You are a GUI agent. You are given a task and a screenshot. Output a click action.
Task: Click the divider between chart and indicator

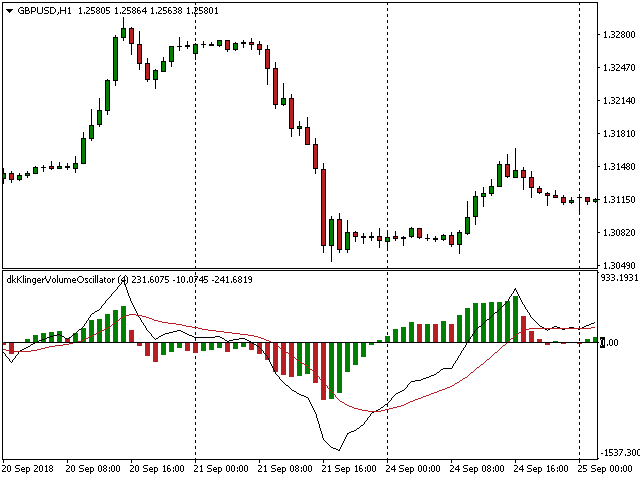[300, 270]
